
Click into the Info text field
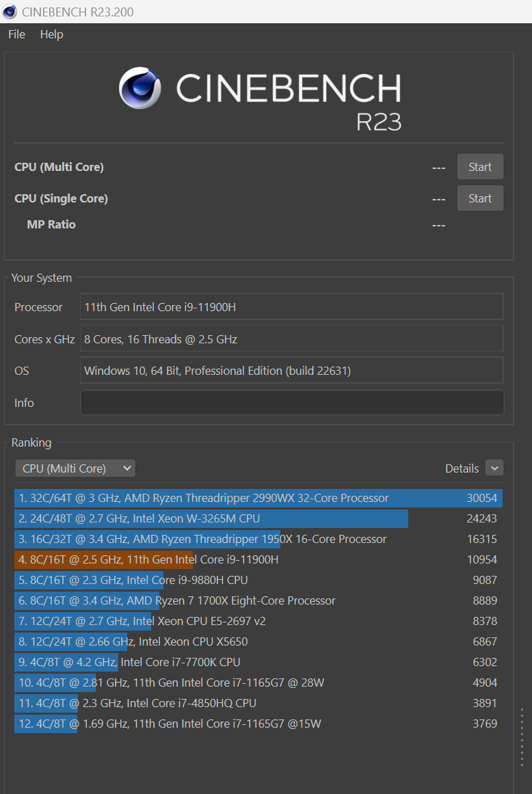[291, 403]
